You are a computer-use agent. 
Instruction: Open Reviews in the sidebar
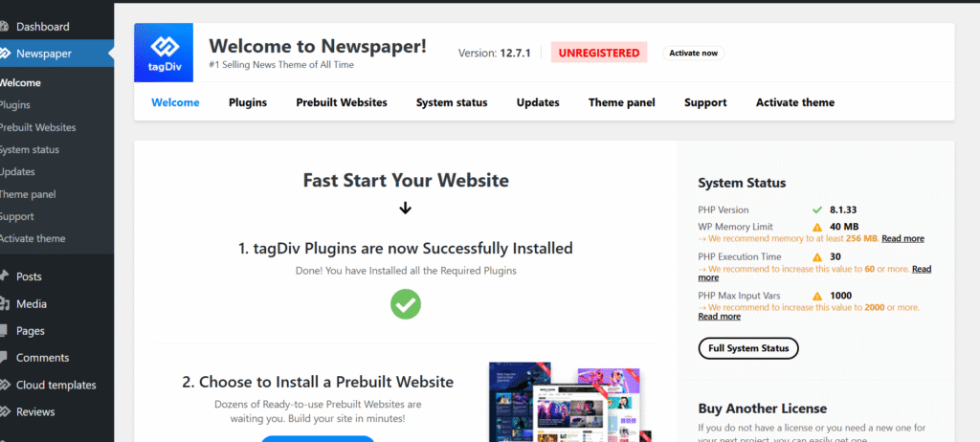[35, 412]
